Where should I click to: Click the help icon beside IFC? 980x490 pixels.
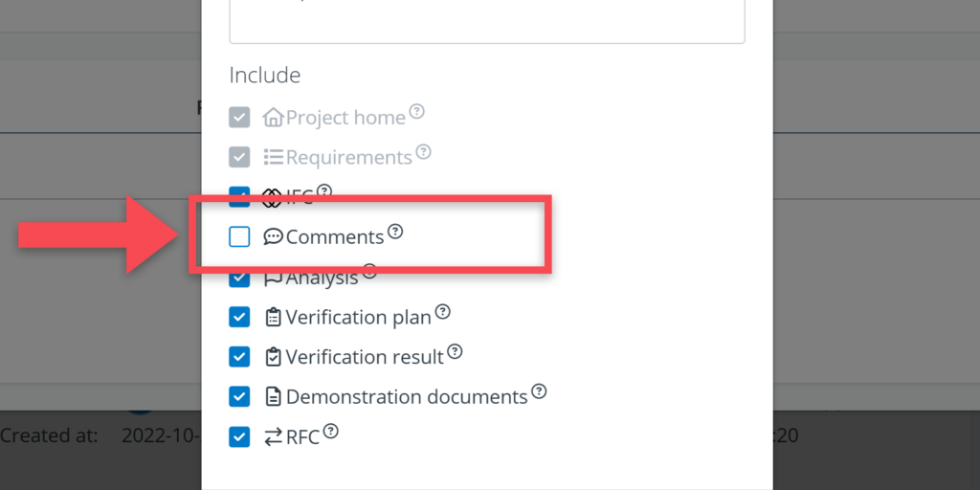click(x=324, y=191)
